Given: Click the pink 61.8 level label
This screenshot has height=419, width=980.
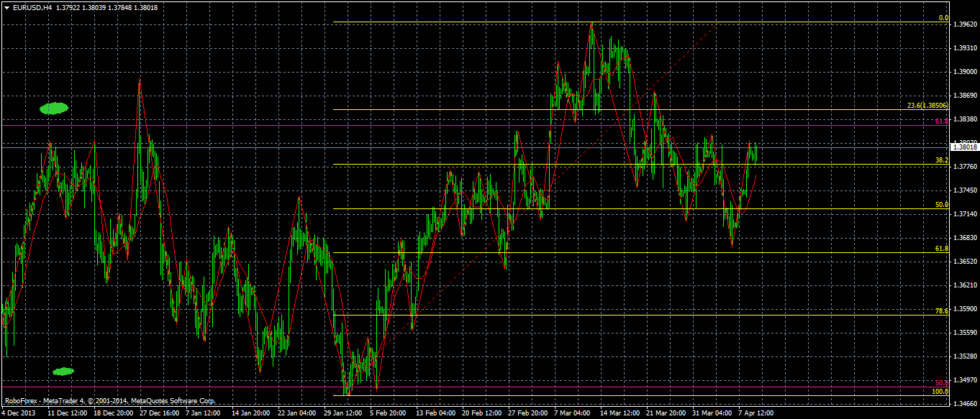Looking at the screenshot, I should click(942, 121).
